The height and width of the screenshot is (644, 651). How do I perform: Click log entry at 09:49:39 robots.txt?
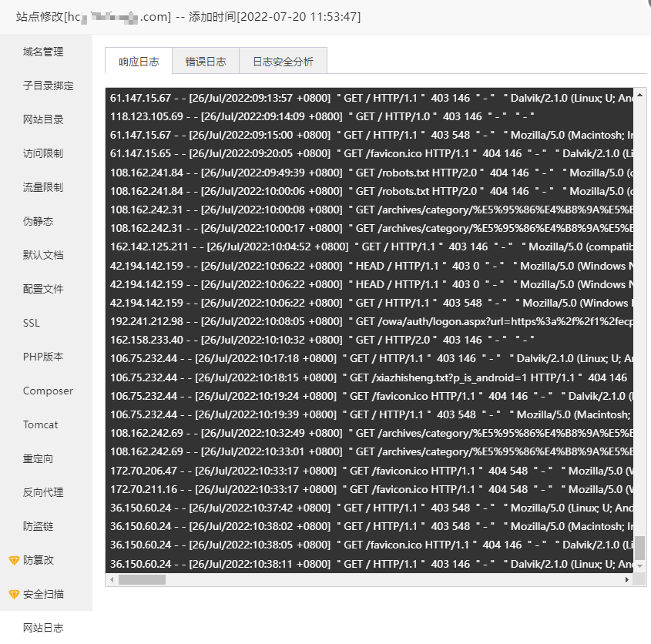pos(370,173)
